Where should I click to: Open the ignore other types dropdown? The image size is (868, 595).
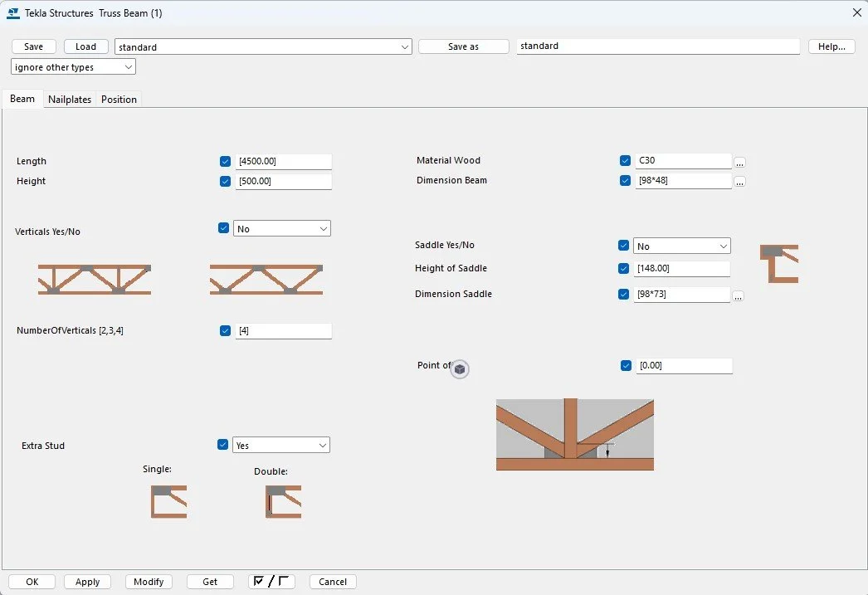(x=73, y=67)
